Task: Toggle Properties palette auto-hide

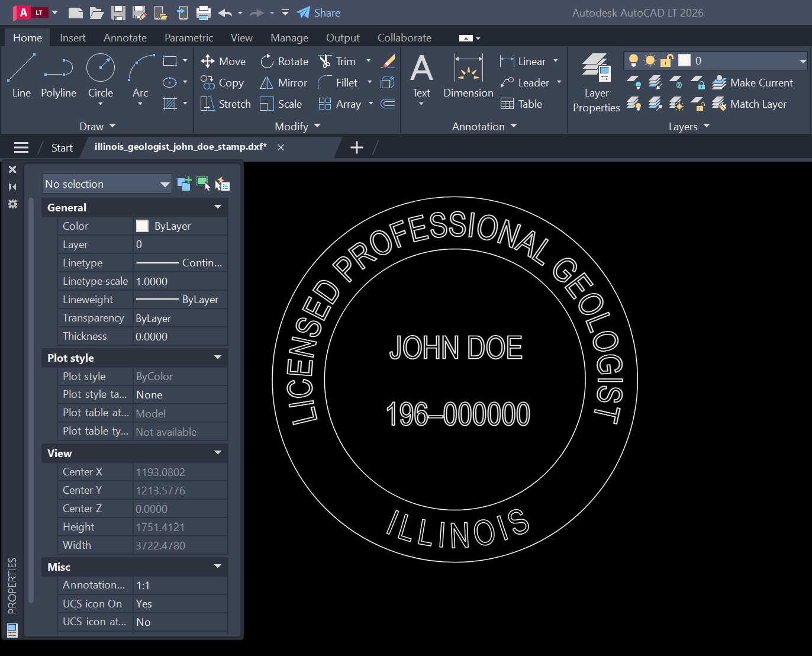Action: [12, 186]
